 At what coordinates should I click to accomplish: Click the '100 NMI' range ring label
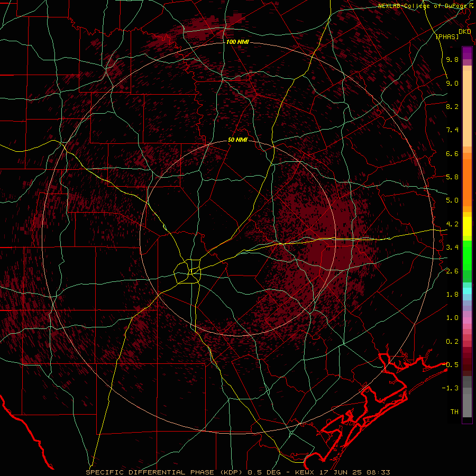[x=237, y=42]
